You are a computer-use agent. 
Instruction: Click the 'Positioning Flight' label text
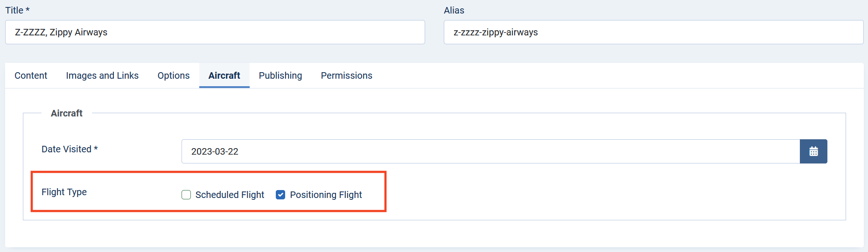pos(326,195)
